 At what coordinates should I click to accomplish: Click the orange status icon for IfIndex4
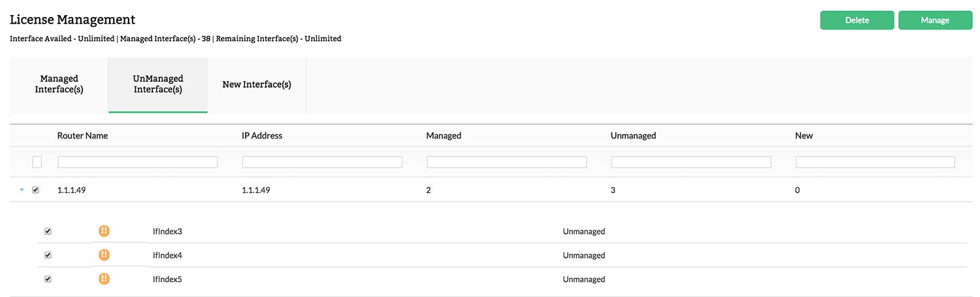pyautogui.click(x=104, y=255)
